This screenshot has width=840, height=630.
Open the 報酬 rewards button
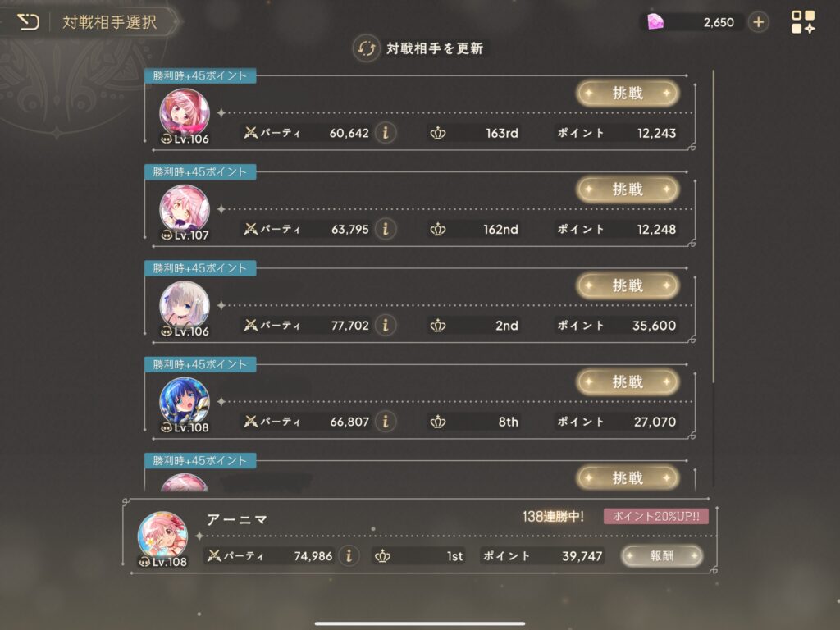[x=662, y=555]
